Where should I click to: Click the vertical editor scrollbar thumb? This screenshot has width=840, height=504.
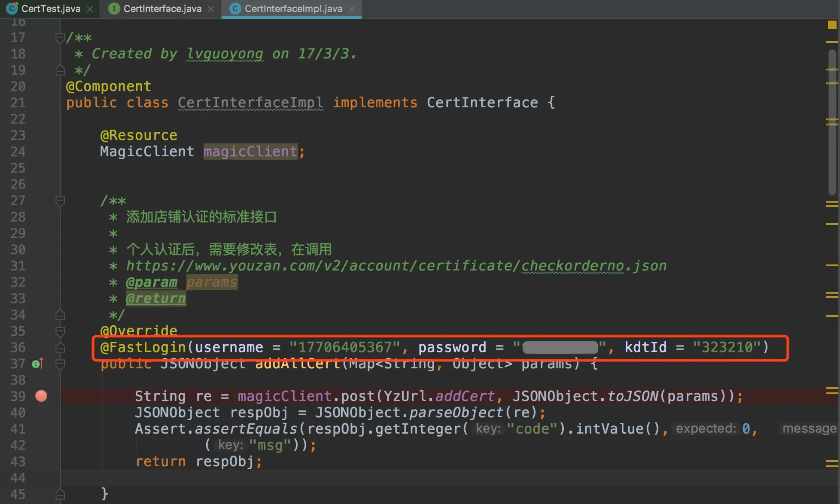pyautogui.click(x=832, y=122)
